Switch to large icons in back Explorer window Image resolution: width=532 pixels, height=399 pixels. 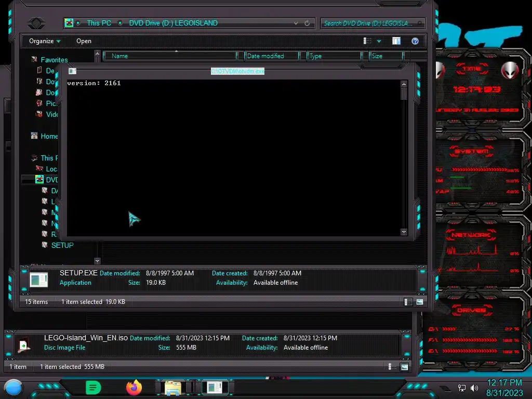(404, 367)
